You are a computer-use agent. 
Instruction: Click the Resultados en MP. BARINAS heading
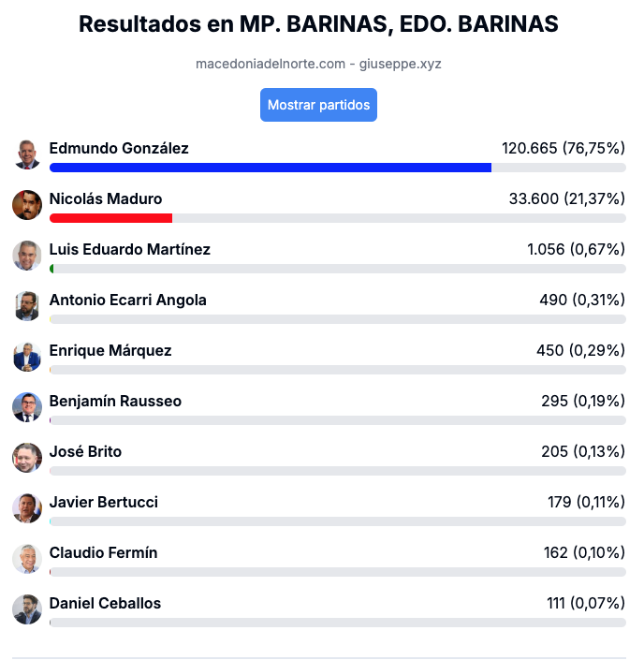(318, 24)
